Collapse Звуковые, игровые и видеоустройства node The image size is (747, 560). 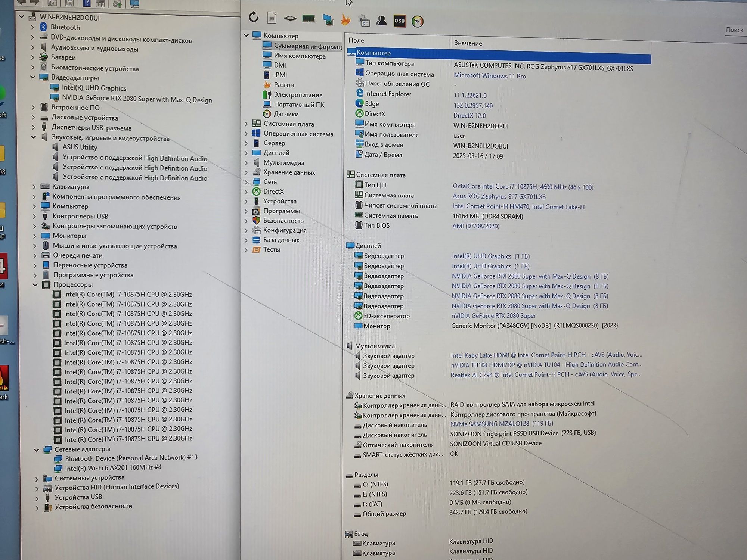33,137
